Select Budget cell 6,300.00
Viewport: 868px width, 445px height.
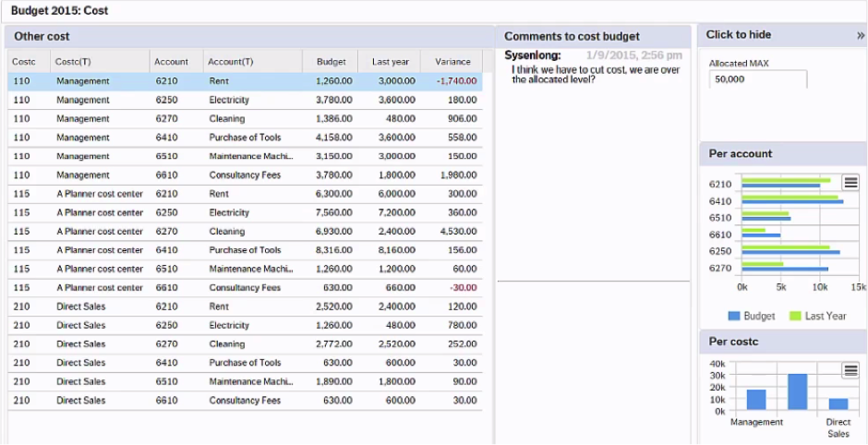[x=333, y=194]
